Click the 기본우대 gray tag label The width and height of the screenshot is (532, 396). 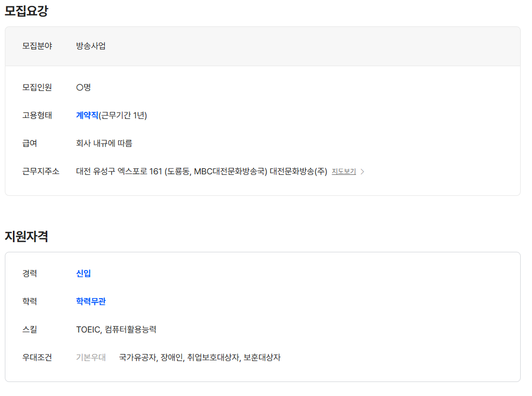91,357
